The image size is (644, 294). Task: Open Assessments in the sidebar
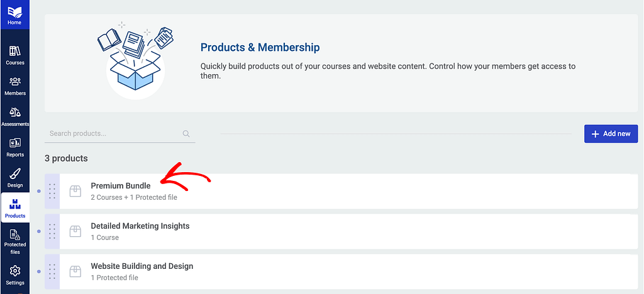pos(14,116)
